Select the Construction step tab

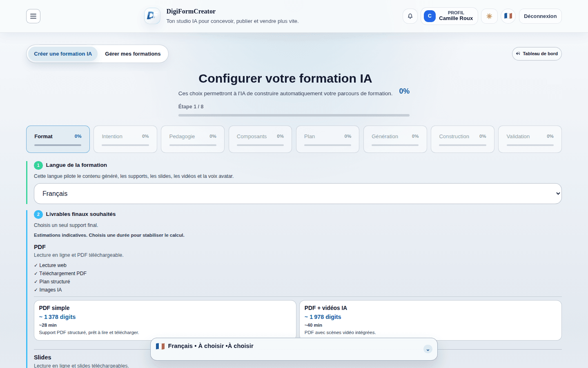[463, 139]
